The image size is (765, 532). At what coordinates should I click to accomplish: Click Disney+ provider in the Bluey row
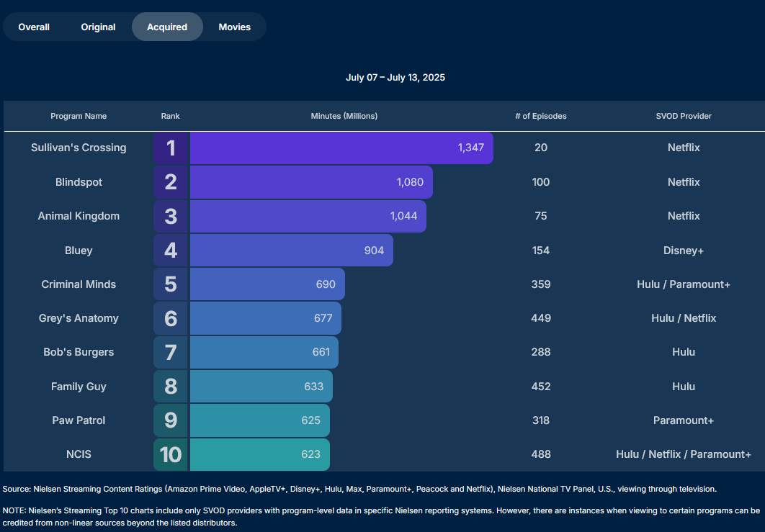[x=683, y=251]
